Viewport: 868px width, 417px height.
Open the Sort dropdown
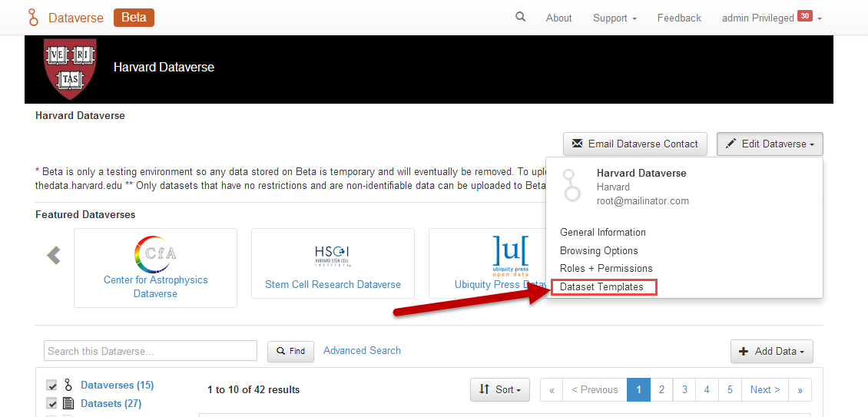500,390
